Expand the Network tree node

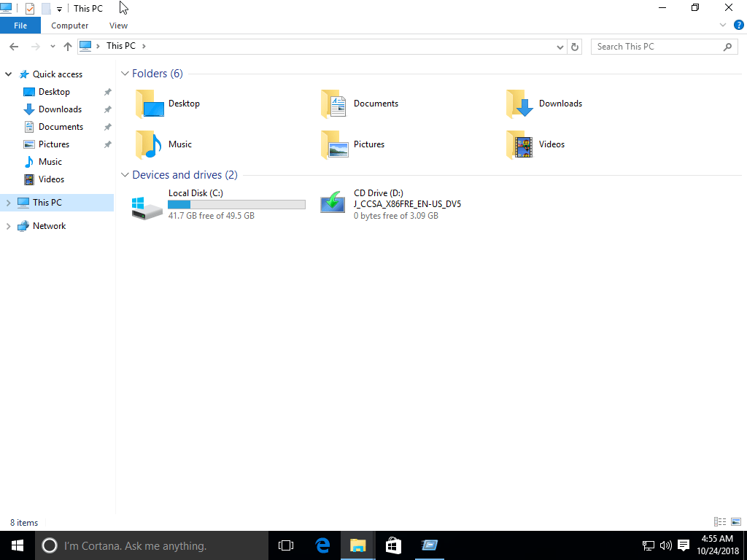(8, 226)
